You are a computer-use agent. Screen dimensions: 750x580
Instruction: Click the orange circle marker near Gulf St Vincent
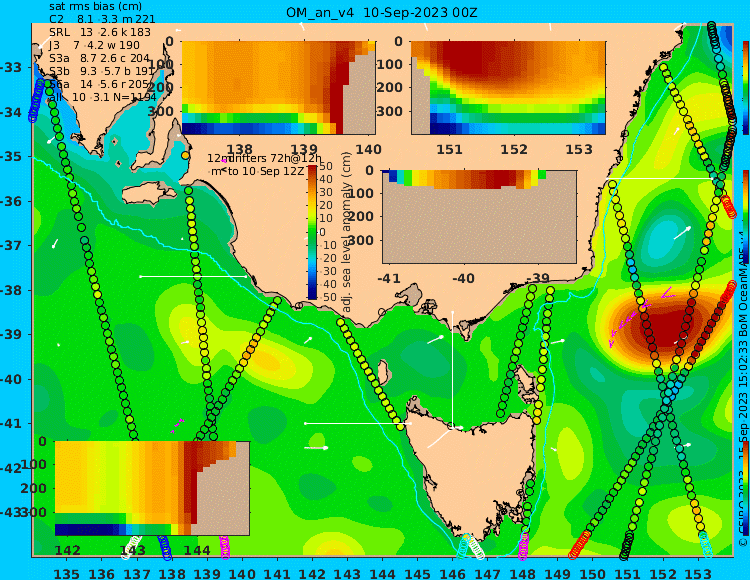click(186, 155)
